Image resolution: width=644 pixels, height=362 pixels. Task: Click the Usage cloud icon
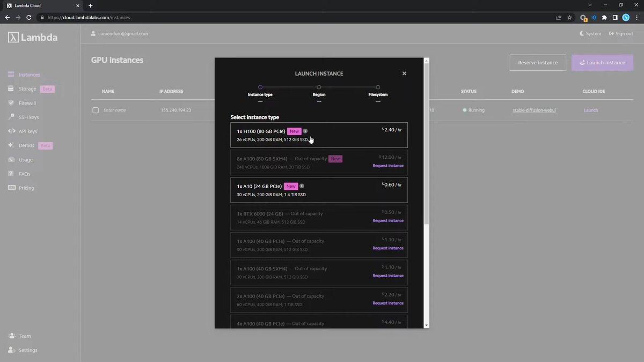(x=11, y=159)
